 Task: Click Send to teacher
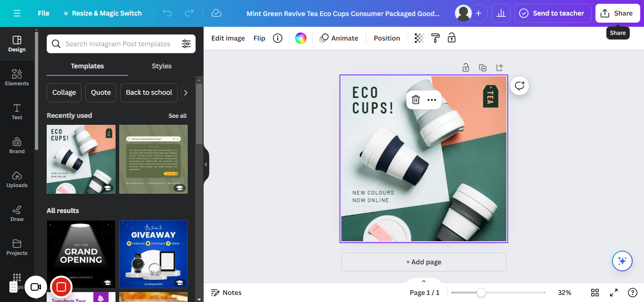click(552, 13)
